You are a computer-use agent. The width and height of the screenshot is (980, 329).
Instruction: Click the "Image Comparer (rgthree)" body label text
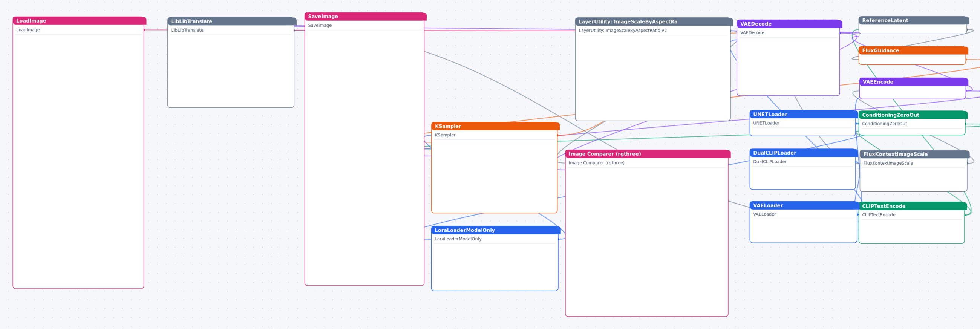coord(596,163)
